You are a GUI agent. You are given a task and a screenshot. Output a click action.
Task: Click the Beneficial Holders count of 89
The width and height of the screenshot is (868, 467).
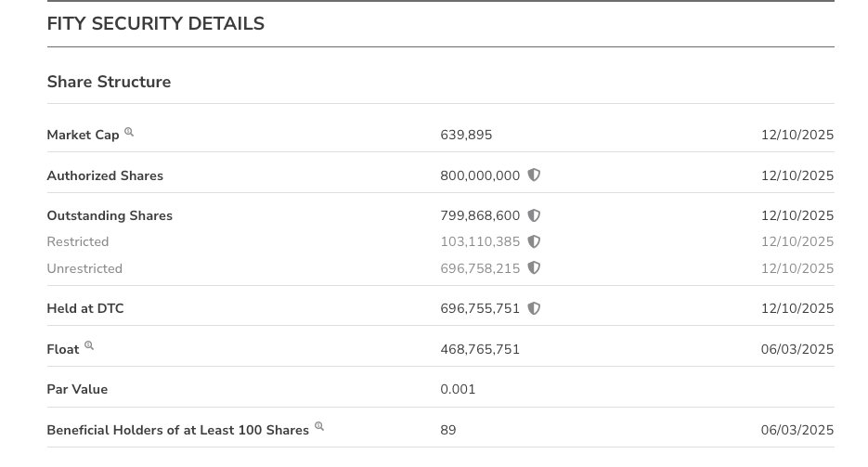pyautogui.click(x=448, y=430)
